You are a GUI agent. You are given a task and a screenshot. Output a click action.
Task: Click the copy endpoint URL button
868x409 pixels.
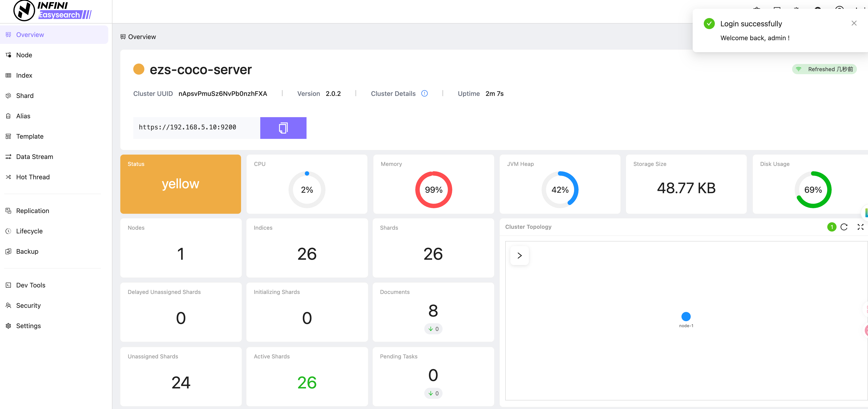pos(283,128)
